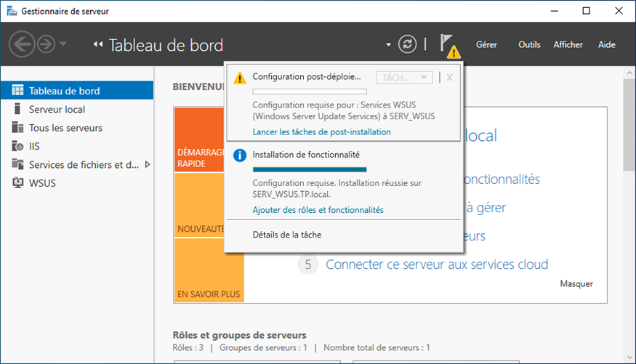
Task: Expand Services de fichiers arrow
Action: (x=148, y=165)
